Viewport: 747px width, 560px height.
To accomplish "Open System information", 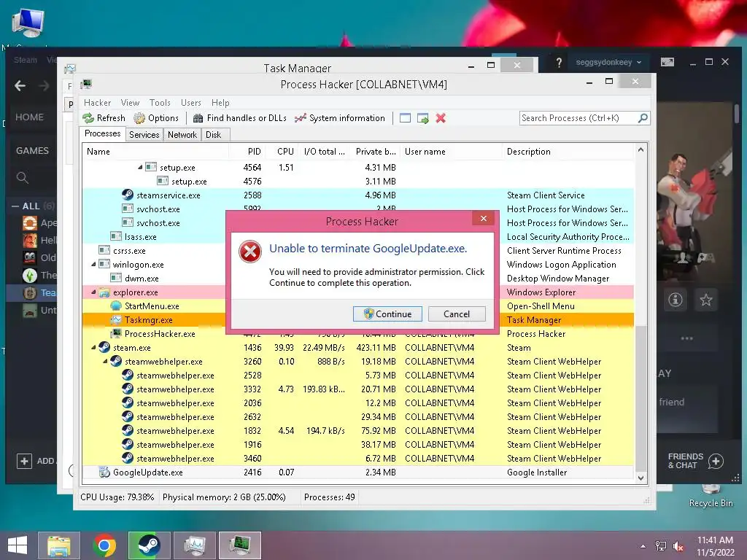I will 340,118.
